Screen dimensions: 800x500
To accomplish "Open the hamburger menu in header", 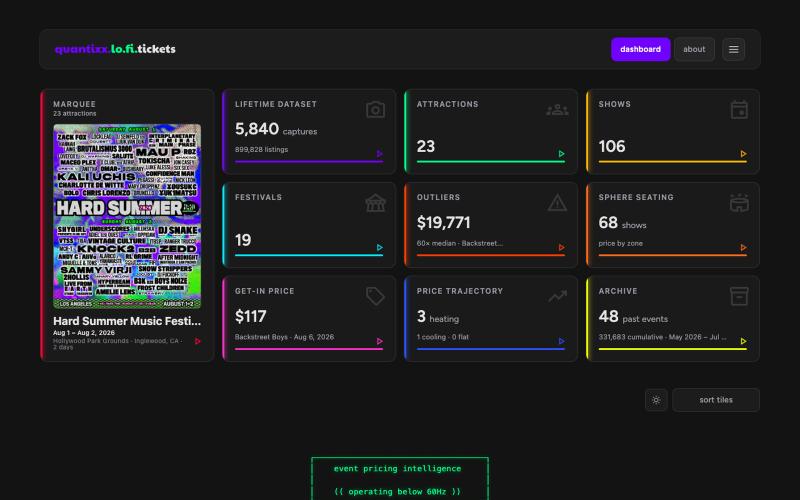I will 733,49.
